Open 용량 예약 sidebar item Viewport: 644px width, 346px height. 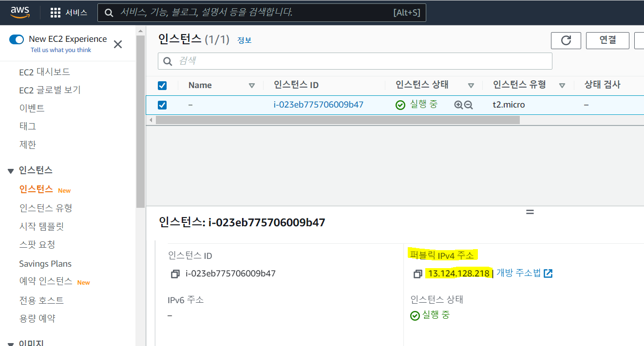37,318
